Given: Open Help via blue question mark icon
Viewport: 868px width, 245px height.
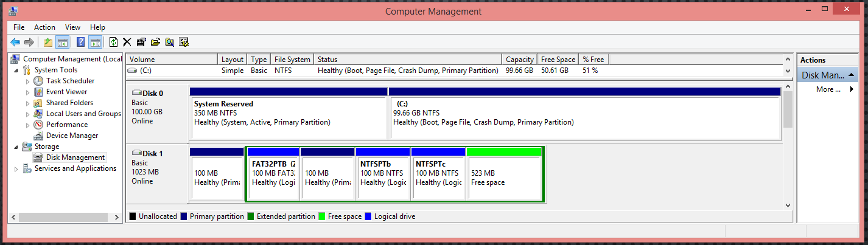Looking at the screenshot, I should pyautogui.click(x=80, y=42).
